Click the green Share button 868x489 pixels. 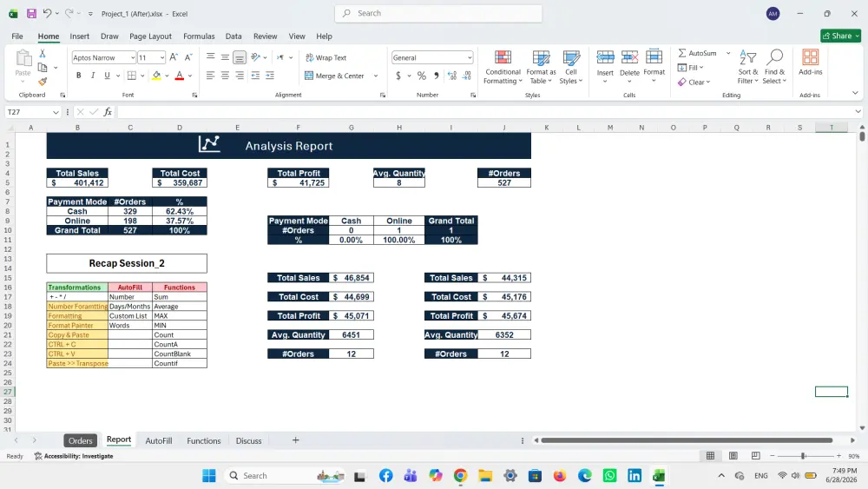841,36
